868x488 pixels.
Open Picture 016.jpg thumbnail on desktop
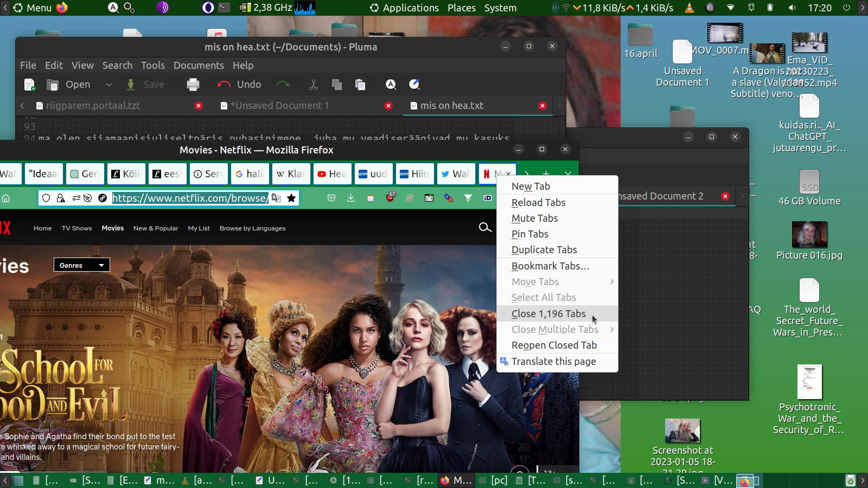[809, 235]
